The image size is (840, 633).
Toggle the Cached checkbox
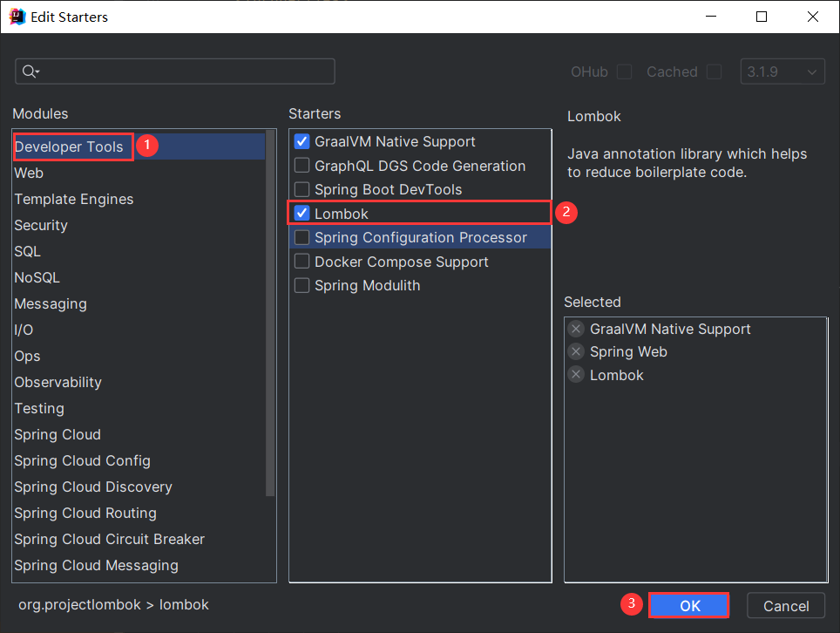(714, 71)
